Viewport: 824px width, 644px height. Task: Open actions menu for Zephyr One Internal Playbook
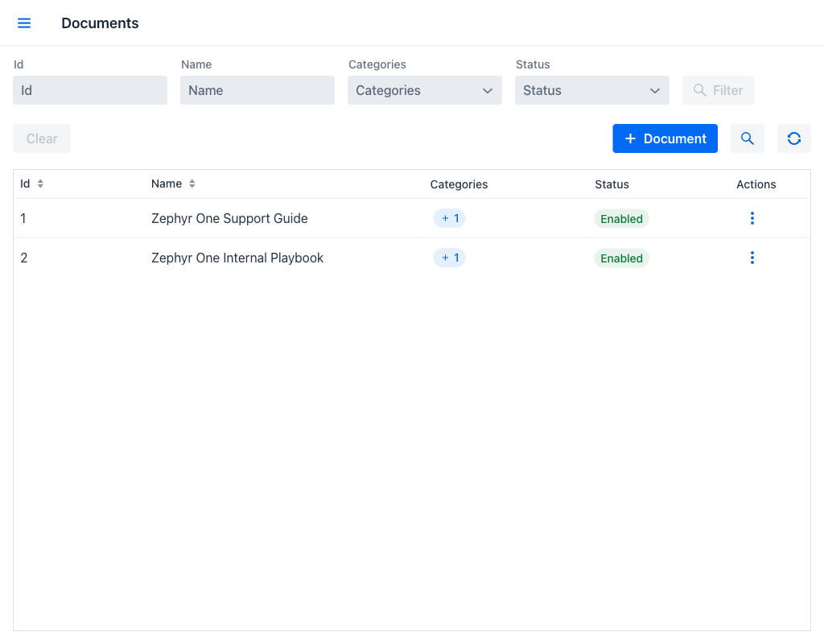[752, 258]
